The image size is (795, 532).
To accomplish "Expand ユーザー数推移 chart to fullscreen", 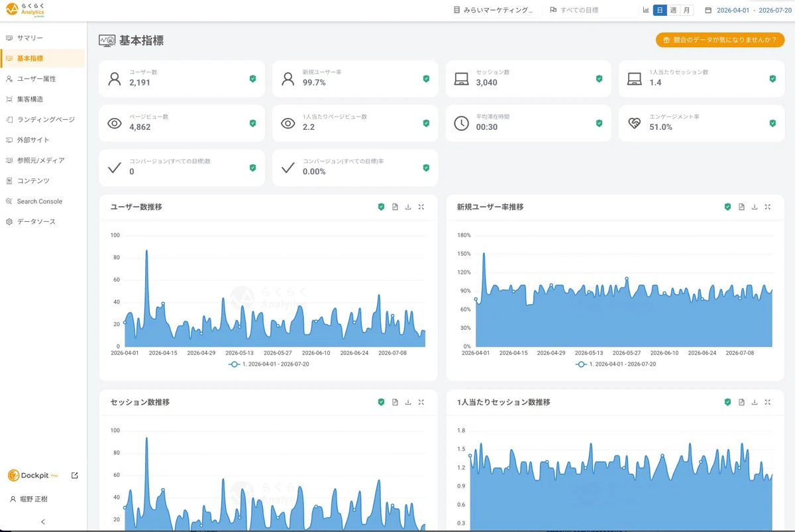I will [x=421, y=207].
